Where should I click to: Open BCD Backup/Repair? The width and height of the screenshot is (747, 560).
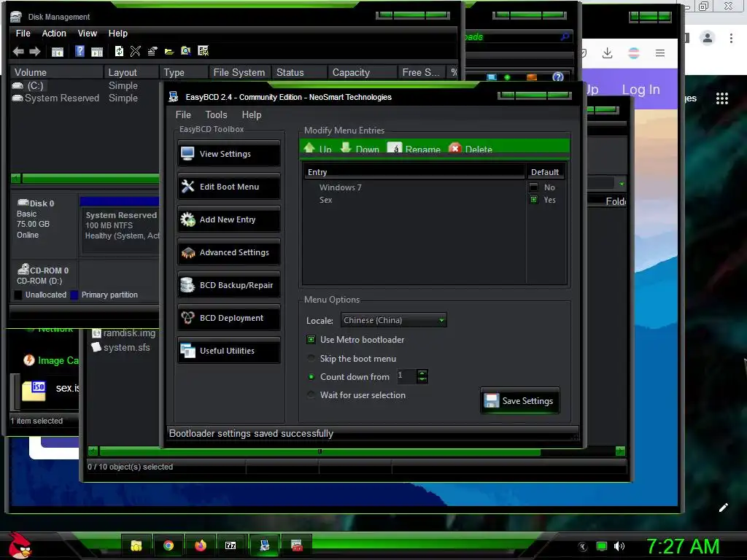pos(228,285)
